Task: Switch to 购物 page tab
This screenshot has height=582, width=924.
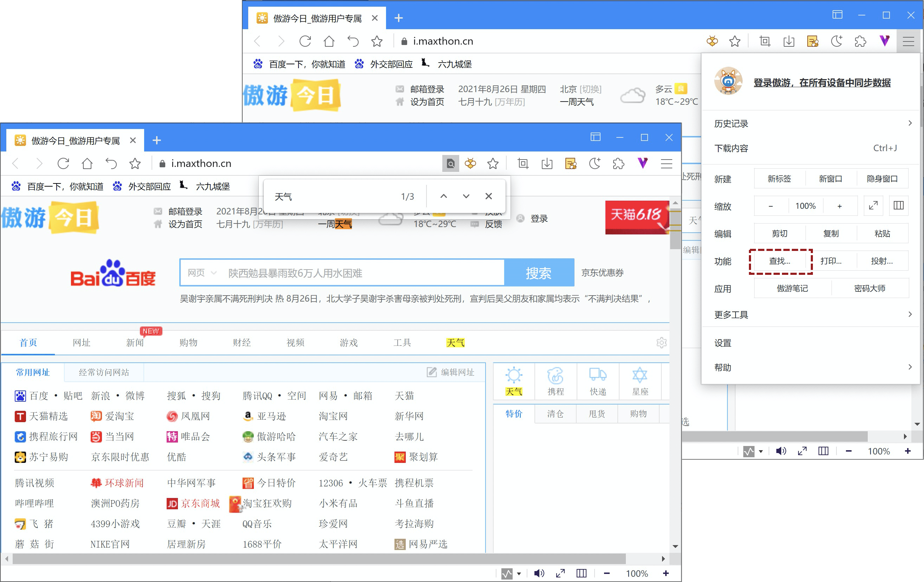Action: click(188, 342)
